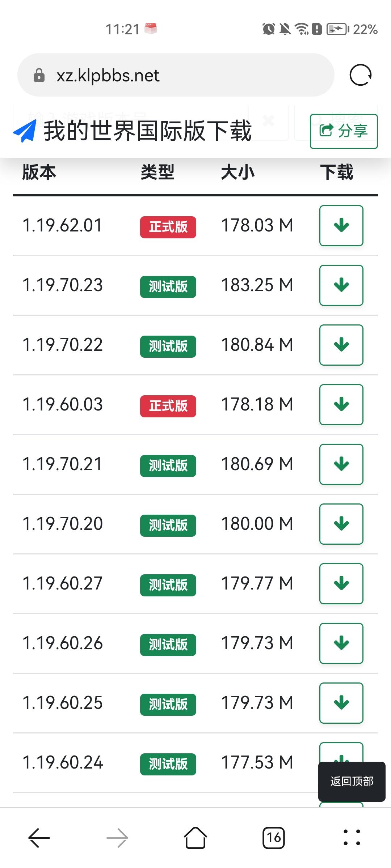
Task: Click the paper plane logo icon
Action: (25, 131)
